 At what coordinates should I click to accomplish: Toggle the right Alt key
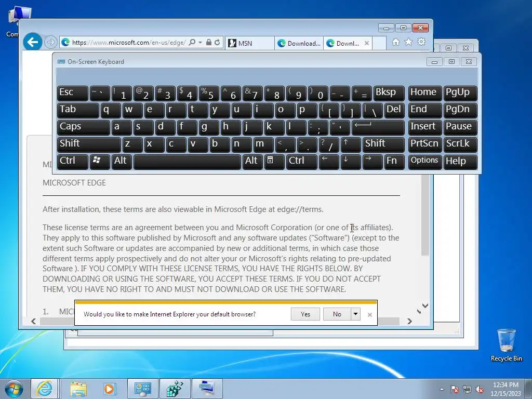pyautogui.click(x=252, y=162)
